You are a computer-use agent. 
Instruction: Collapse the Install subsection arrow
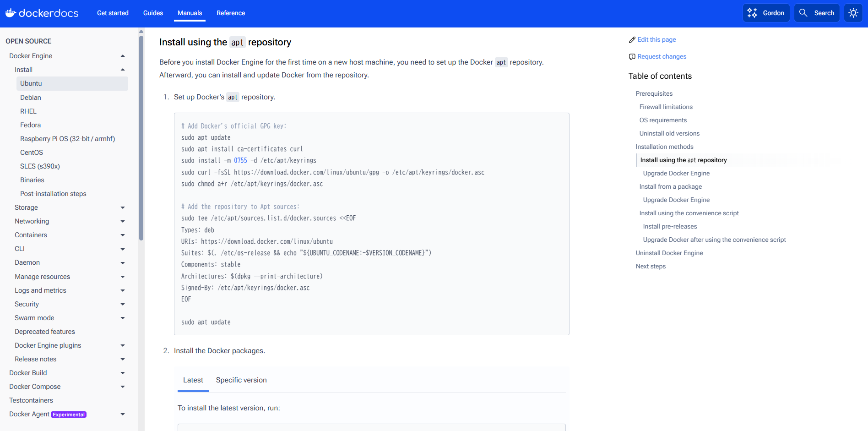pos(123,70)
